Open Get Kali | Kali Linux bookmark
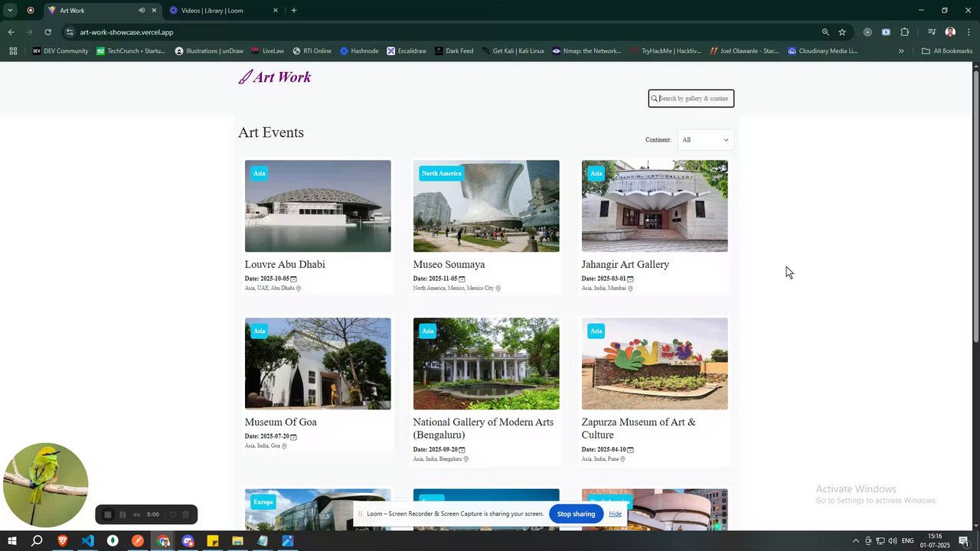The width and height of the screenshot is (980, 551). [512, 51]
